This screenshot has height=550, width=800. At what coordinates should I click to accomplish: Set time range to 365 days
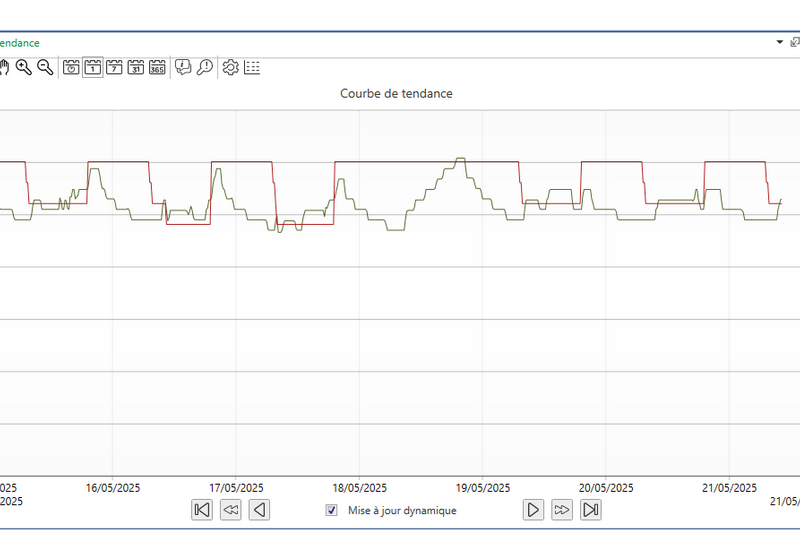157,67
